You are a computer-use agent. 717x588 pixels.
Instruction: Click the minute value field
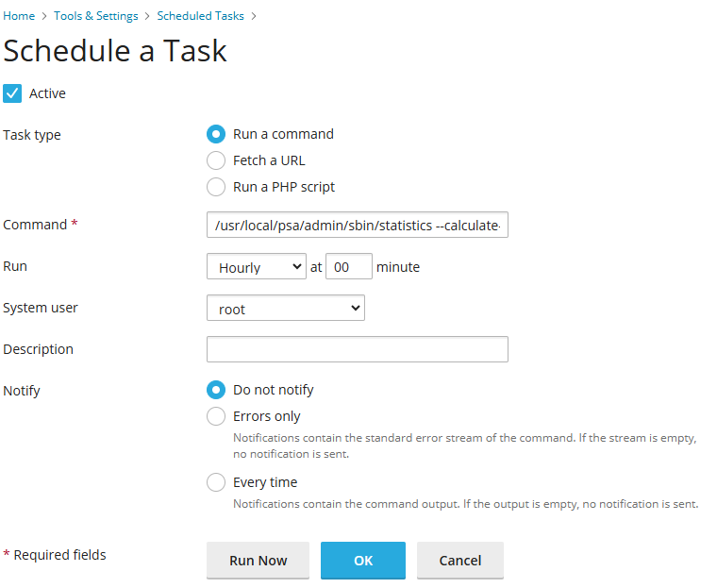(349, 266)
